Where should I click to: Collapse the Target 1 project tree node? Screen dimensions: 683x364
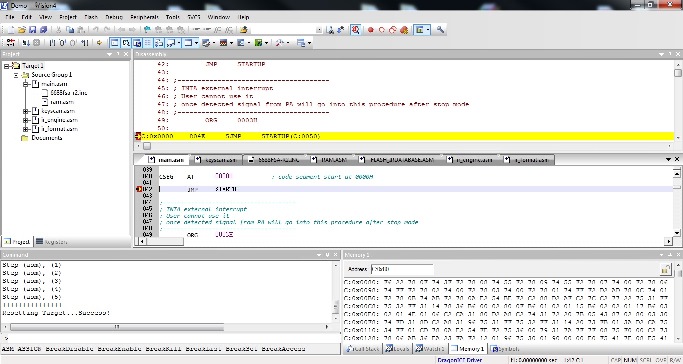coord(7,66)
